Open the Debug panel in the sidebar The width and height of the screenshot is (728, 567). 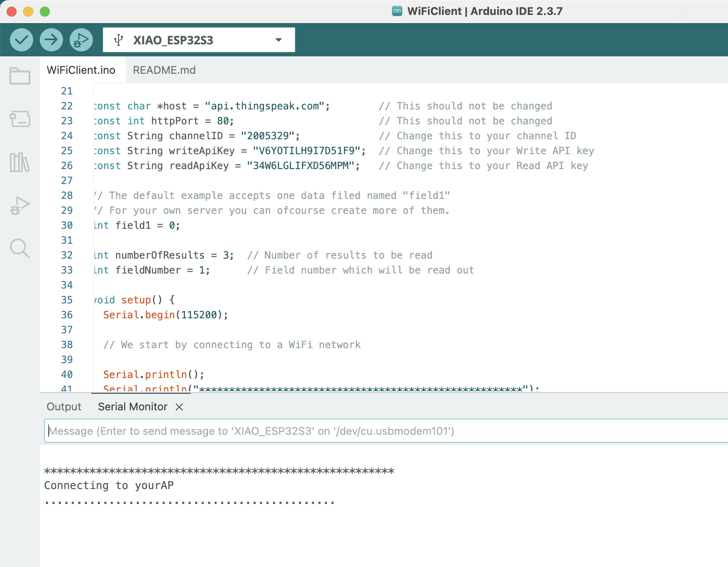(20, 205)
